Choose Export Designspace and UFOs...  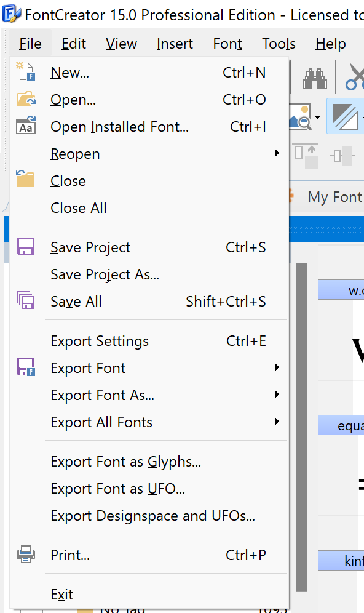149,516
